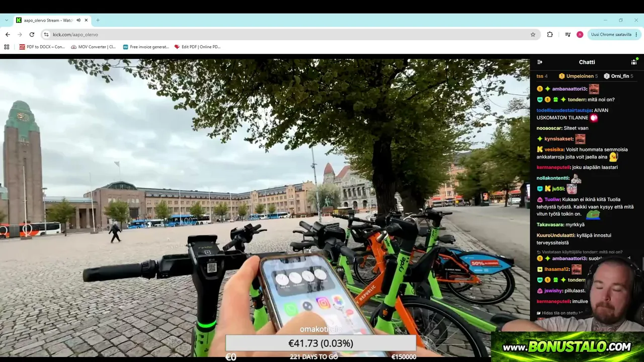Reload the kick.com page
Screen dimensions: 644x362
32,35
